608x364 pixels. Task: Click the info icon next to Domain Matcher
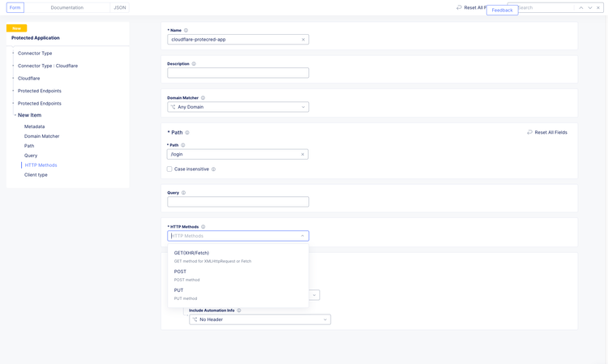(x=203, y=98)
